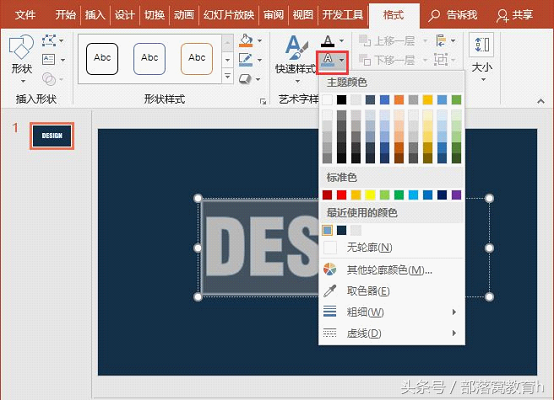Click 下移一层 send backward button

pos(388,60)
